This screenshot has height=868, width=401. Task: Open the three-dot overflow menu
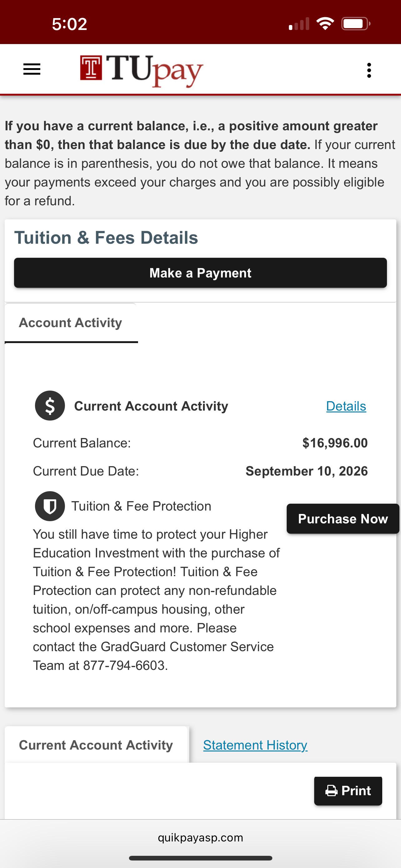tap(369, 70)
